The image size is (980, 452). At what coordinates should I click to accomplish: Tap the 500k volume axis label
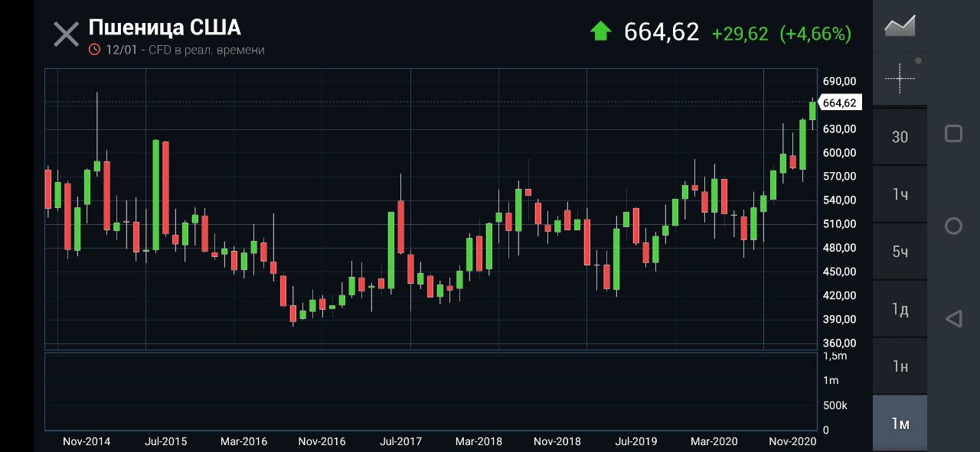tap(835, 405)
